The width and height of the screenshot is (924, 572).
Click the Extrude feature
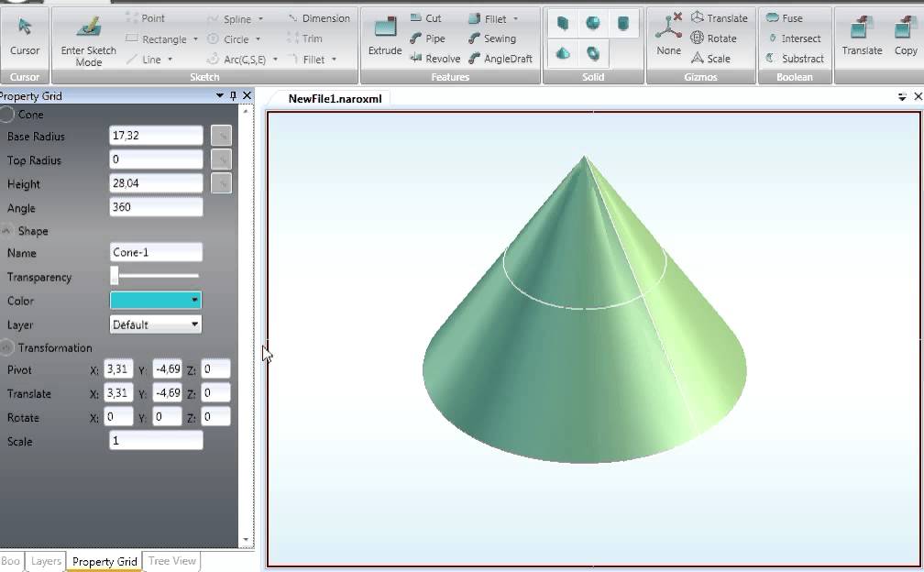[x=385, y=37]
